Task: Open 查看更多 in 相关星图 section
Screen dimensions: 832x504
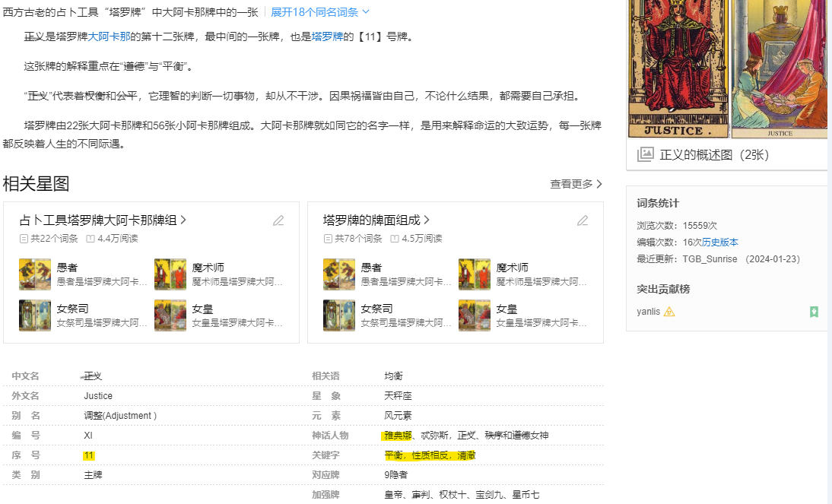Action: pos(576,184)
